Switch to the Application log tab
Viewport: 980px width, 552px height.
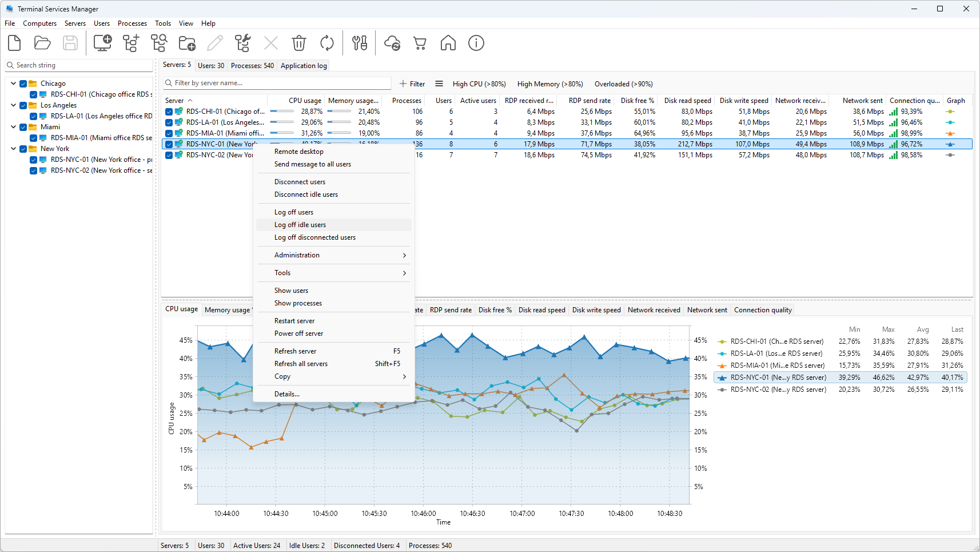(304, 66)
